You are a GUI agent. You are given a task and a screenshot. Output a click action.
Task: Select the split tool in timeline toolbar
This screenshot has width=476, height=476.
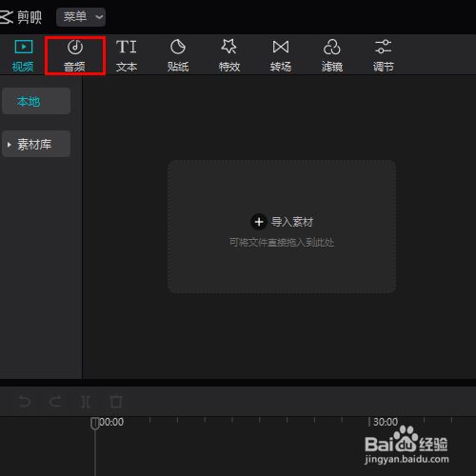point(85,402)
